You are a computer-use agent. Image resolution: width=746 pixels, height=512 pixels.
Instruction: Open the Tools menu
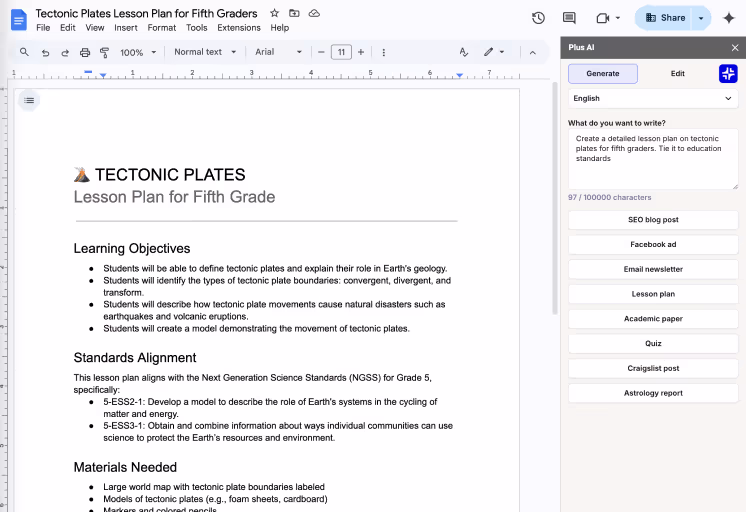coord(196,28)
